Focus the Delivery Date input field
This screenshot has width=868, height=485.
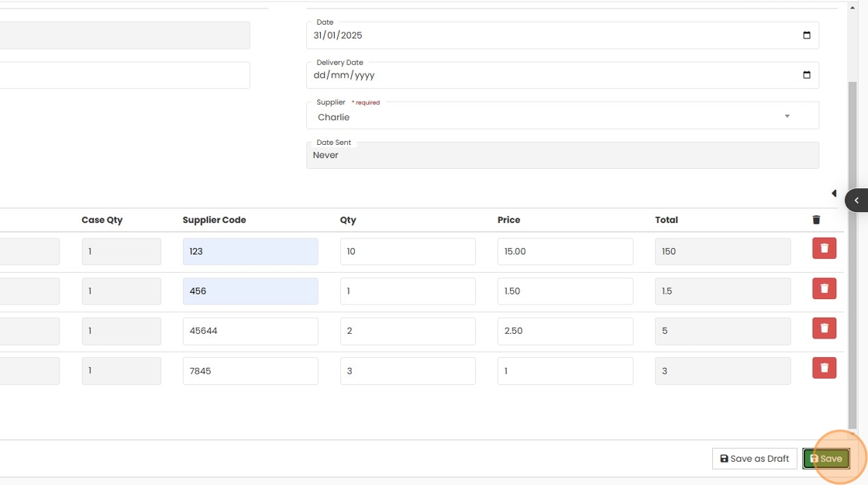(x=542, y=76)
